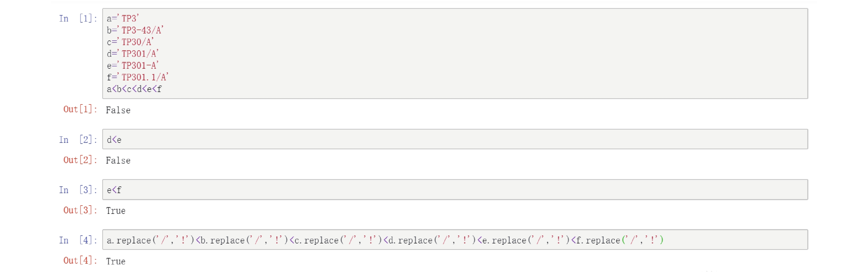The width and height of the screenshot is (868, 274).
Task: Focus the cell with replace comparisons
Action: pos(455,240)
